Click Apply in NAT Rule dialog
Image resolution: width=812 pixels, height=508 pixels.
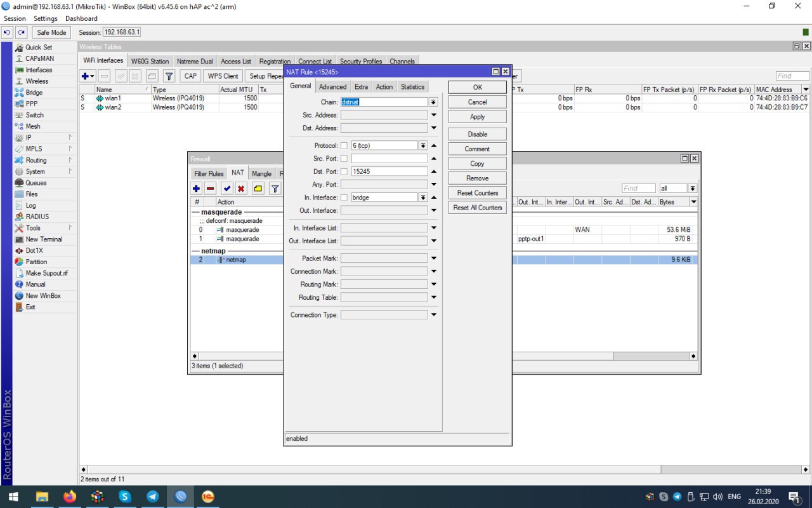(477, 117)
